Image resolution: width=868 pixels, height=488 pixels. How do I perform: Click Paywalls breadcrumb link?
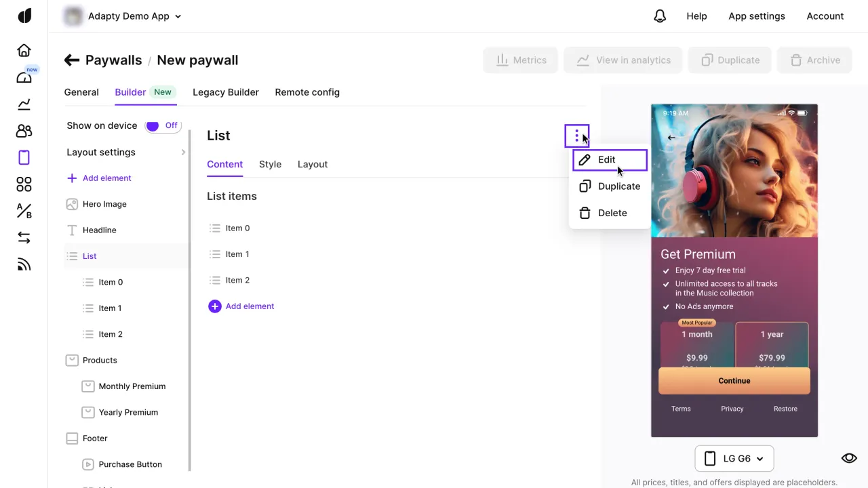(x=113, y=60)
